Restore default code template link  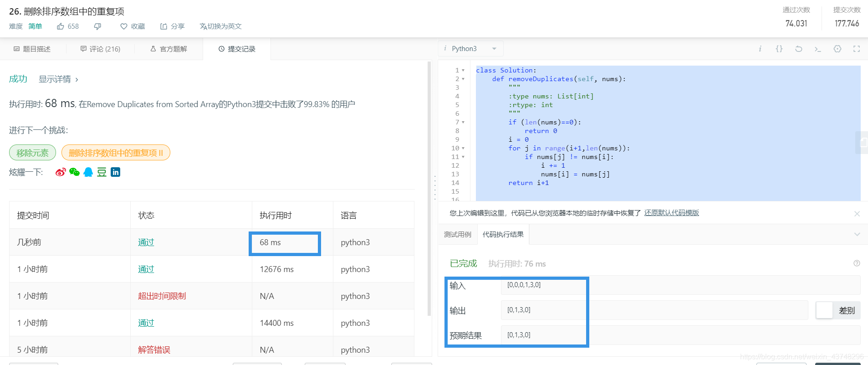coord(671,213)
